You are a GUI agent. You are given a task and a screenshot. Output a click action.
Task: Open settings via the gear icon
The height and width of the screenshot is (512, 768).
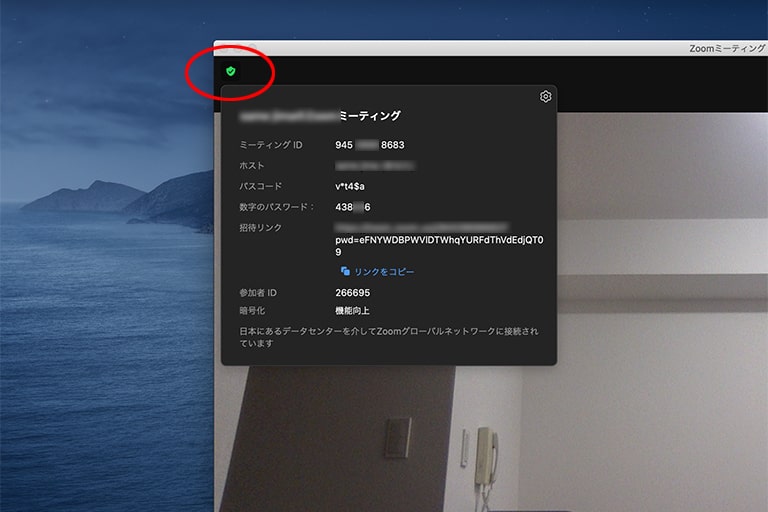545,97
